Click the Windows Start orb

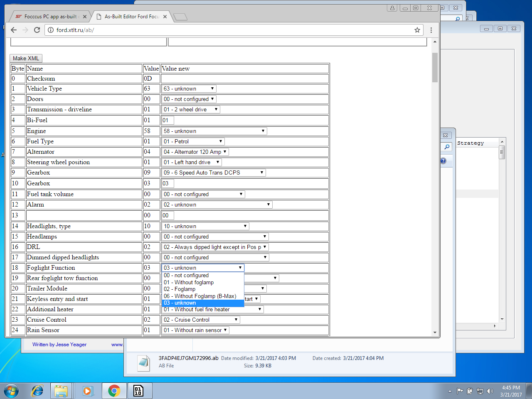coord(11,391)
